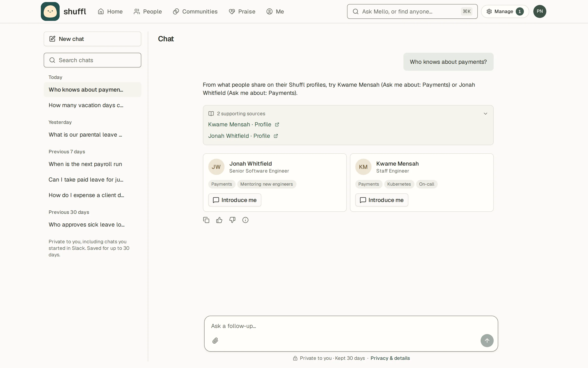The height and width of the screenshot is (368, 588).
Task: Click the 'Who knows about payments?' message bubble
Action: [x=448, y=62]
